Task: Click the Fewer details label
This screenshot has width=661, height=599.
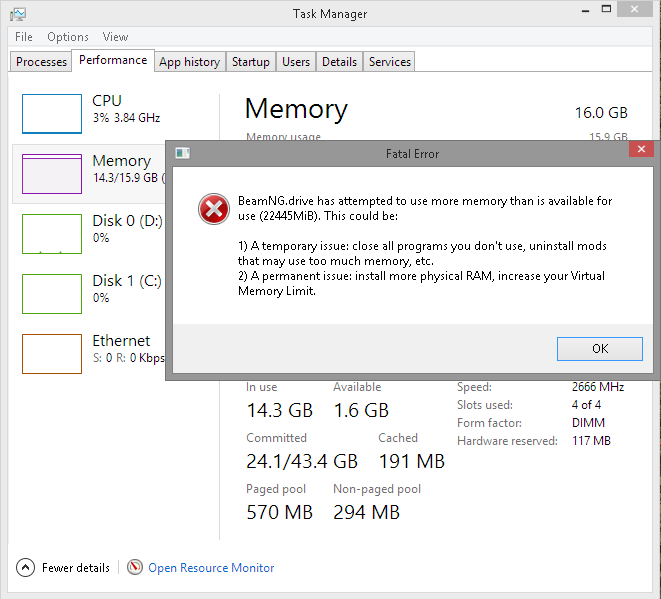Action: coord(76,568)
